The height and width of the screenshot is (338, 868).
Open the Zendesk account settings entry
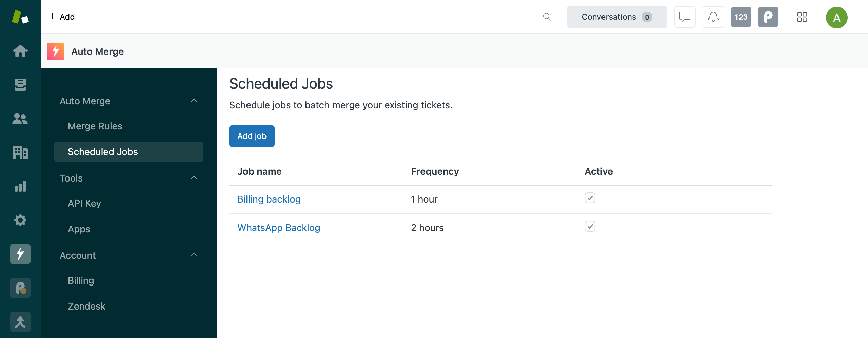point(86,306)
